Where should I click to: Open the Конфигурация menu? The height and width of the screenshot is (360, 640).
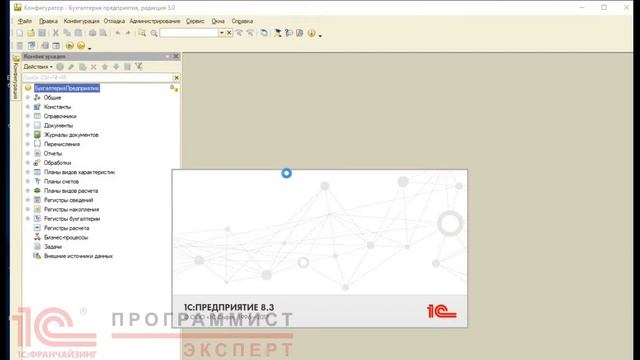tap(81, 21)
